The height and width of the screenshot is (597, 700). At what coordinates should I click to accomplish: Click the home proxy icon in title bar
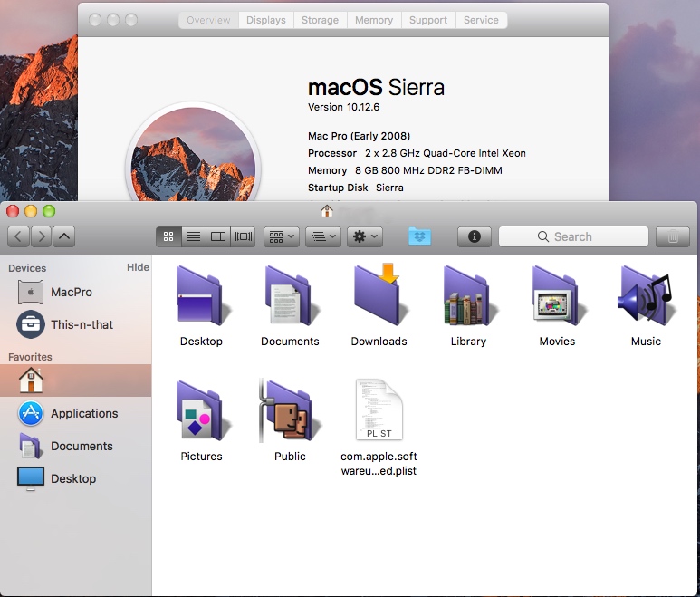point(327,211)
